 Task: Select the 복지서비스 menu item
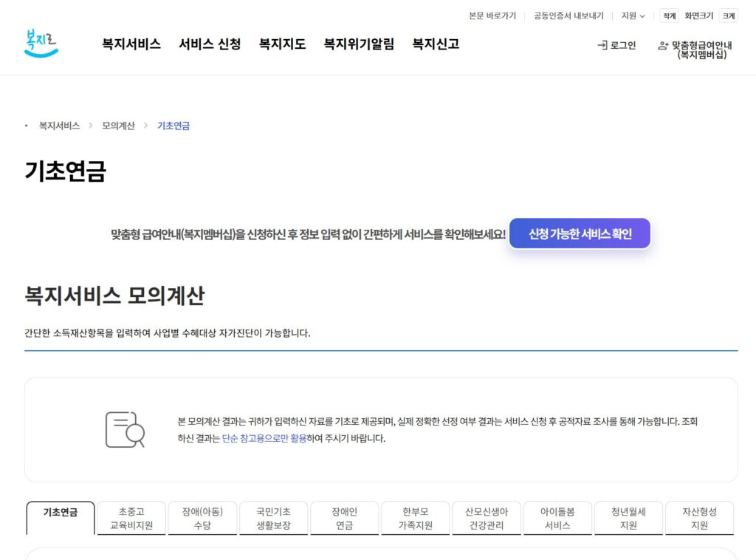(129, 44)
